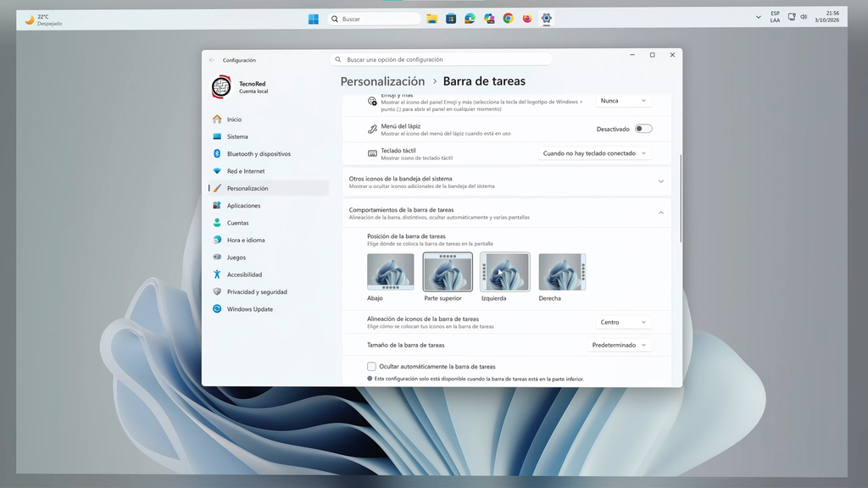
Task: Open Microsoft Store from the taskbar
Action: tap(451, 19)
